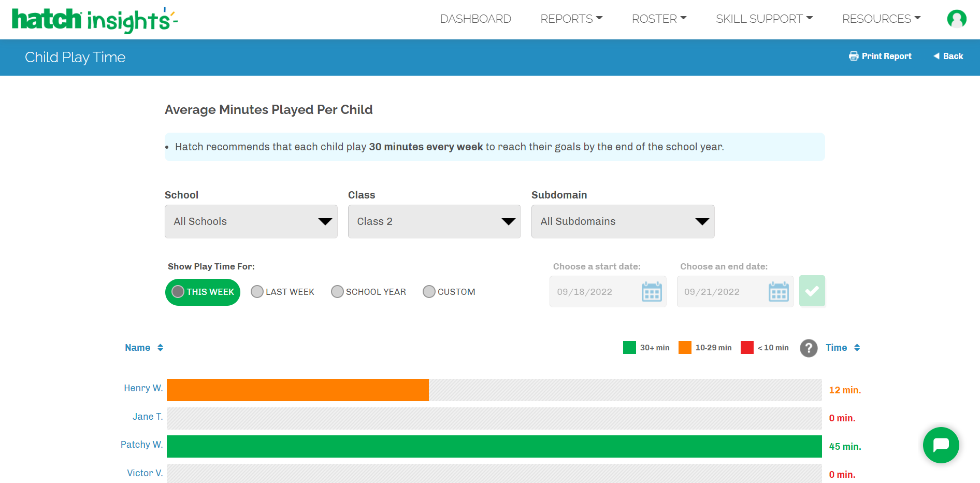Open the end date calendar icon
The height and width of the screenshot is (483, 980).
click(778, 292)
